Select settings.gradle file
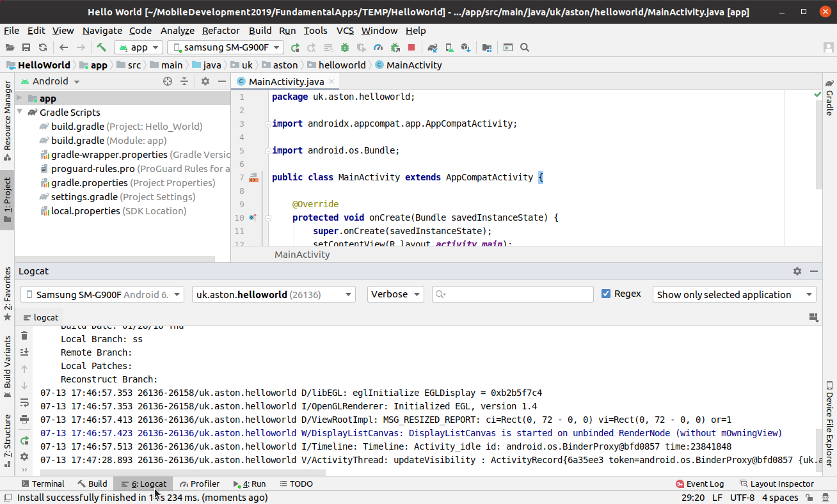 pos(118,197)
